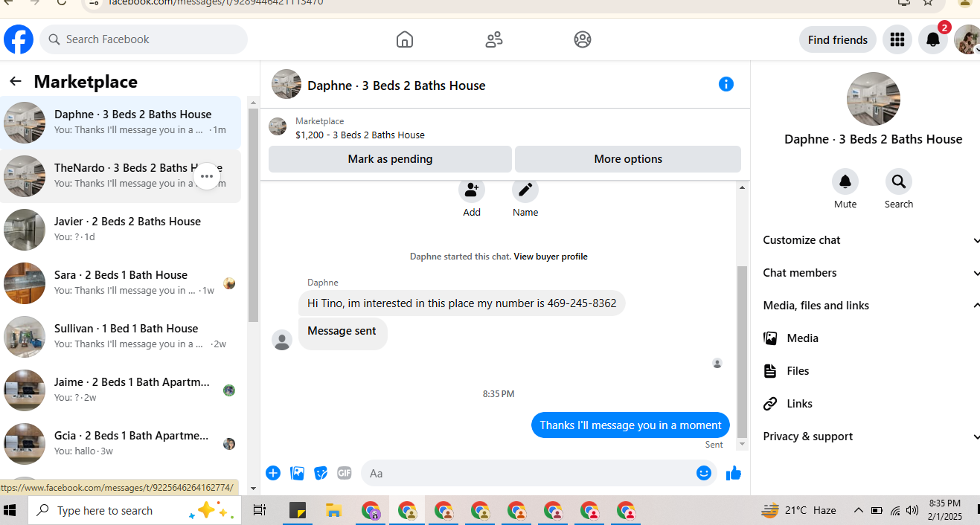Click the More options button
Viewport: 980px width, 525px height.
(628, 159)
